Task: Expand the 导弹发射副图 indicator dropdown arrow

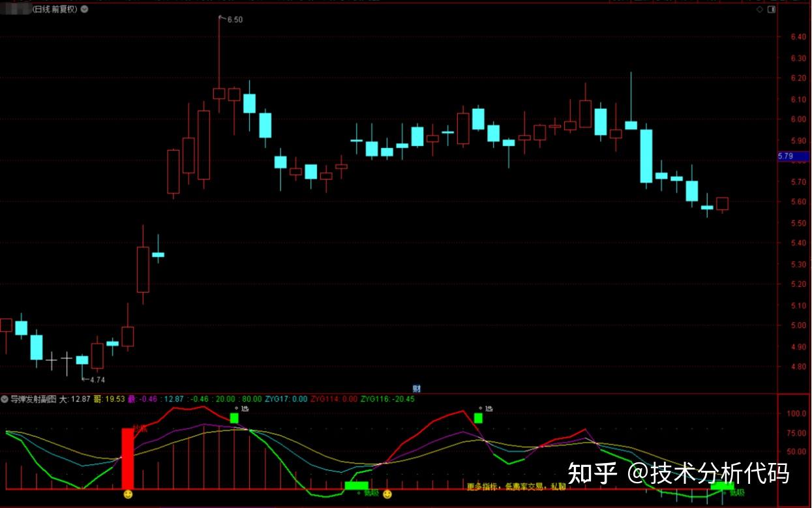Action: (5, 398)
